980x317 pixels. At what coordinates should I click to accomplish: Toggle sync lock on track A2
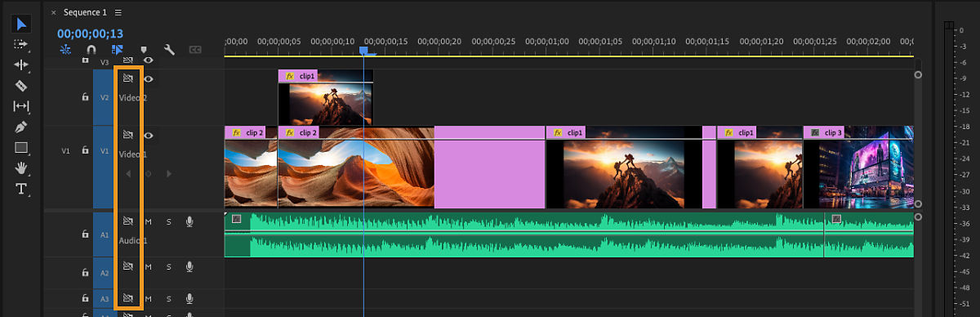127,266
